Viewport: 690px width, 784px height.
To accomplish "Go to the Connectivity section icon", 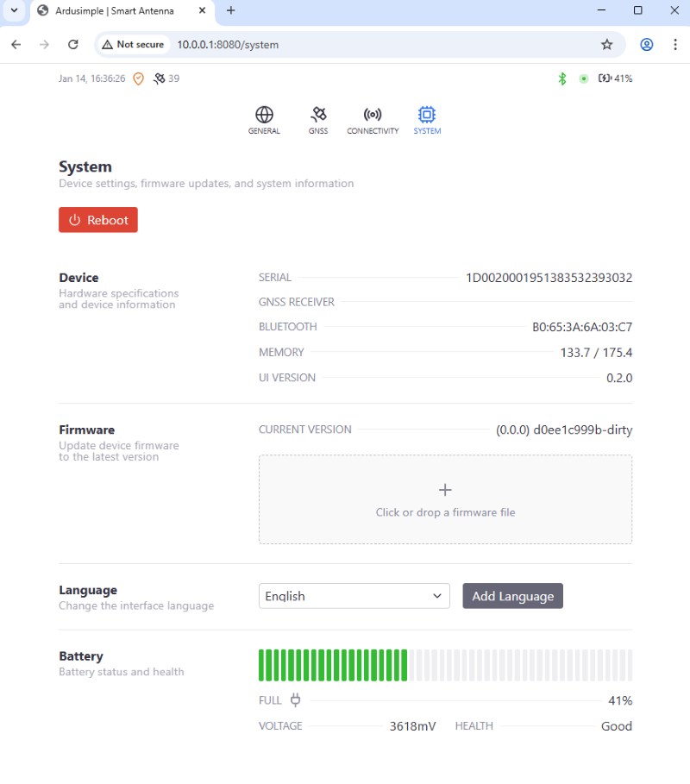I will pos(373,115).
